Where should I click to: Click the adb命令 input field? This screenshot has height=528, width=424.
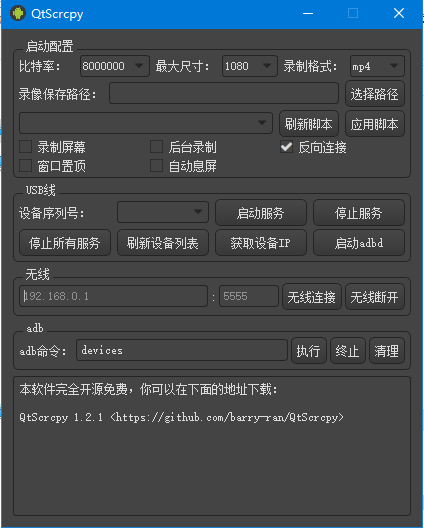(182, 350)
